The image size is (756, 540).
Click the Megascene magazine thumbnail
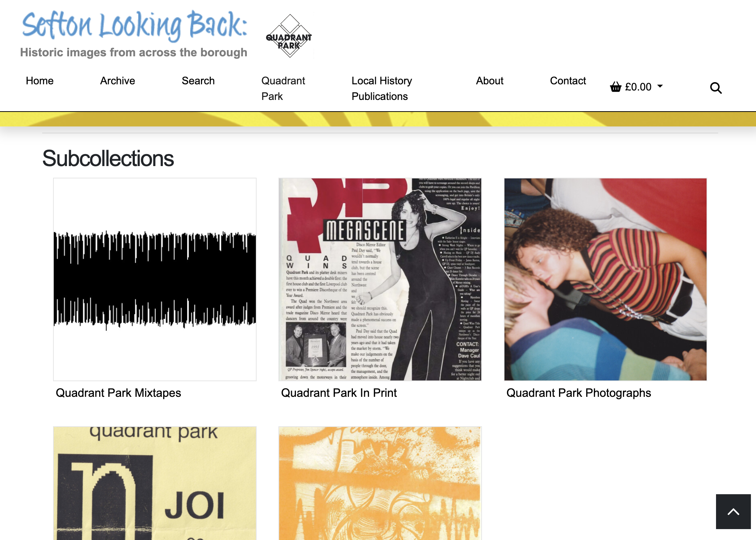pos(380,279)
